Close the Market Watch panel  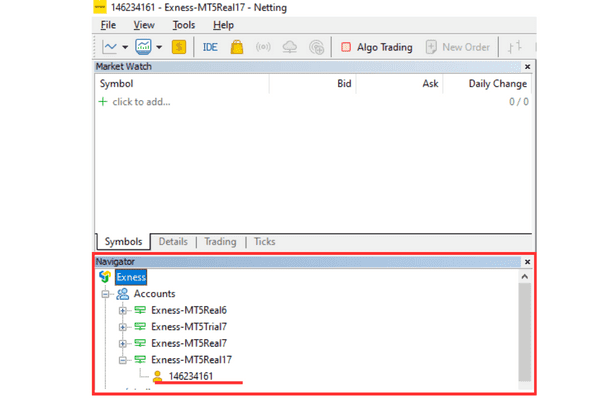pyautogui.click(x=527, y=67)
